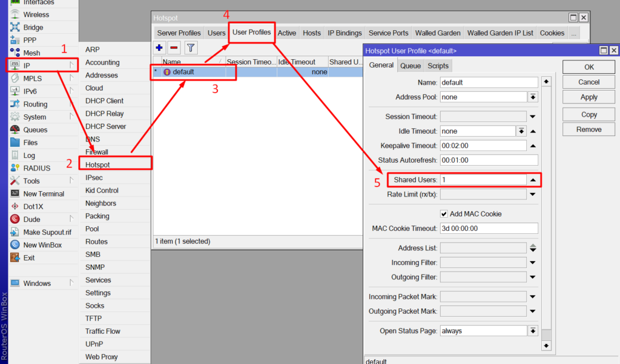The width and height of the screenshot is (620, 364).
Task: Click the PPP icon in the sidebar
Action: (15, 41)
